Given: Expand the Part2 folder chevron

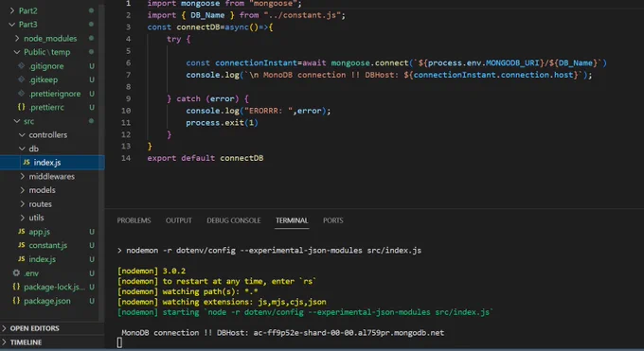Looking at the screenshot, I should 12,10.
